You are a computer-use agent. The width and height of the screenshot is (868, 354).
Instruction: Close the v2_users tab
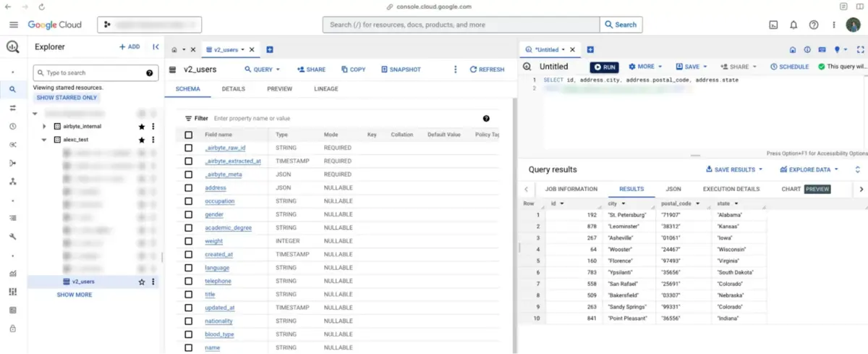[x=252, y=50]
